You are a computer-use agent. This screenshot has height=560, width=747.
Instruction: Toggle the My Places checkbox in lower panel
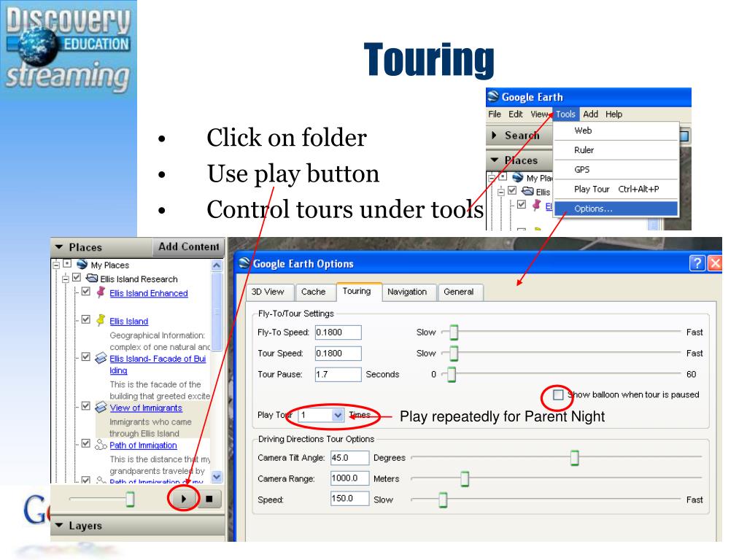pyautogui.click(x=67, y=263)
